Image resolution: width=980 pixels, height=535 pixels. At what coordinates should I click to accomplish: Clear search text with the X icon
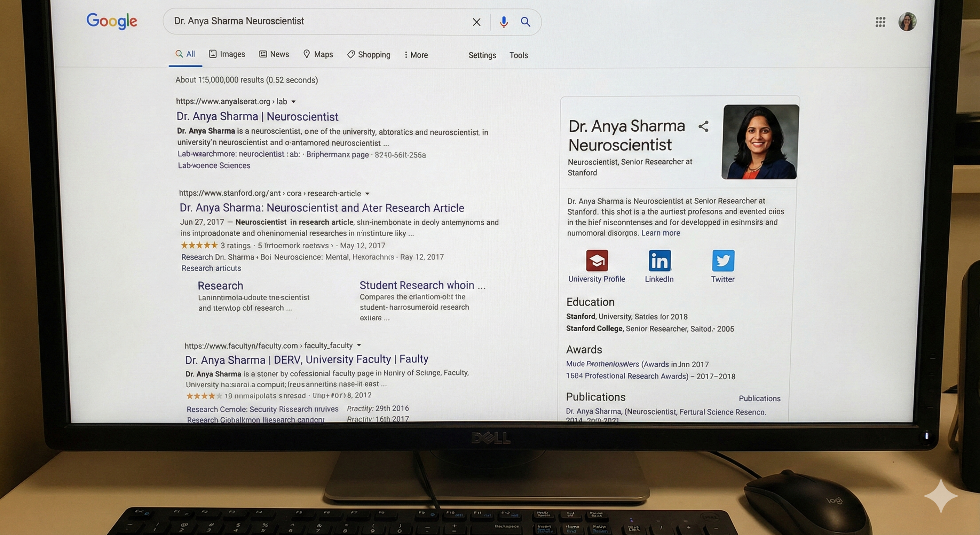[476, 22]
